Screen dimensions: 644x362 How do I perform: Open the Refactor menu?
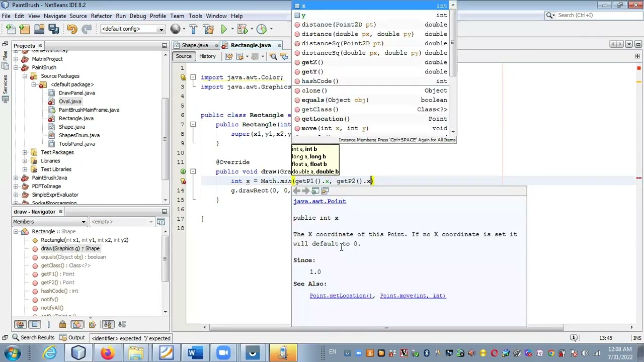pyautogui.click(x=101, y=16)
